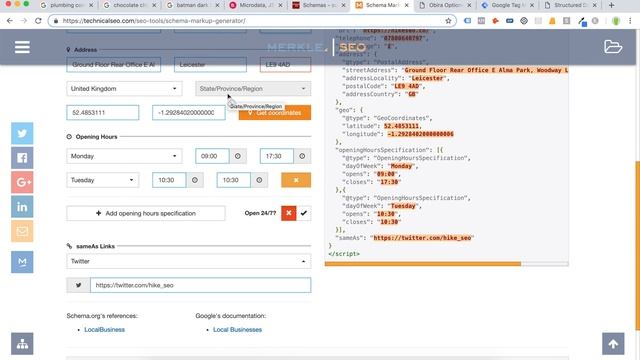Click clock icon beside Tuesday opening time
This screenshot has width=640, height=360.
(195, 180)
